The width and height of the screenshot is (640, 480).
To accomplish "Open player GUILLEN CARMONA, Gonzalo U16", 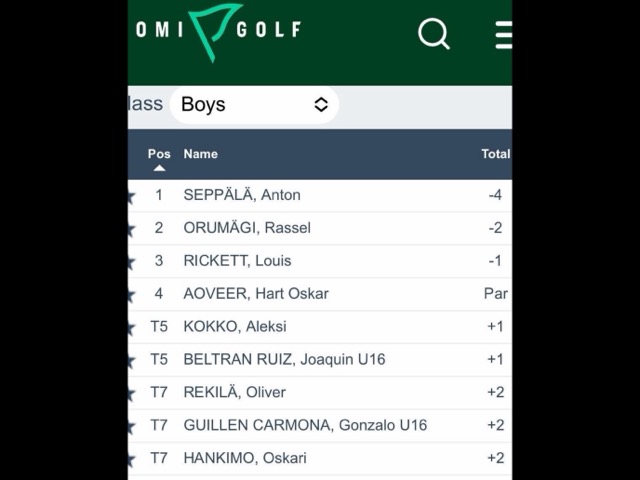I will [305, 425].
